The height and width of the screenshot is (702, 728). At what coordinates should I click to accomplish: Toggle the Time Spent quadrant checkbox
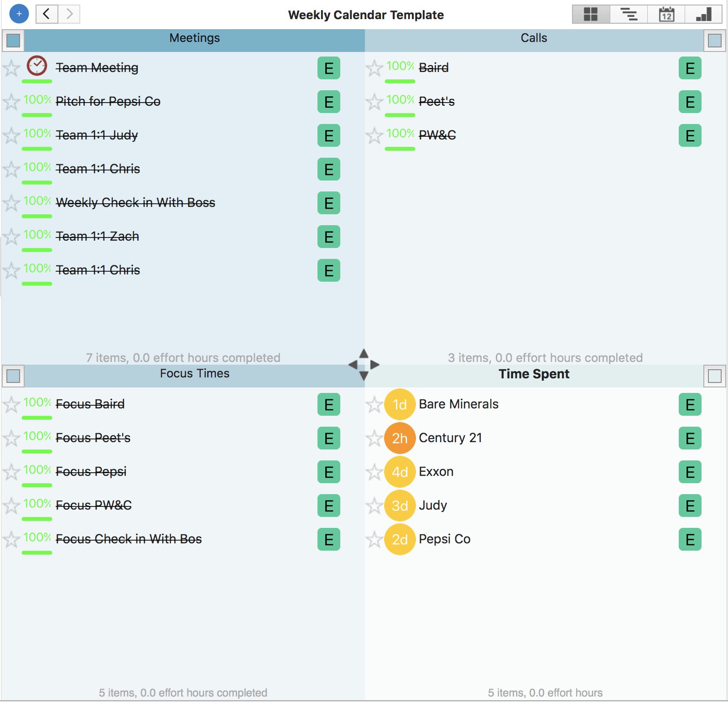(x=714, y=376)
